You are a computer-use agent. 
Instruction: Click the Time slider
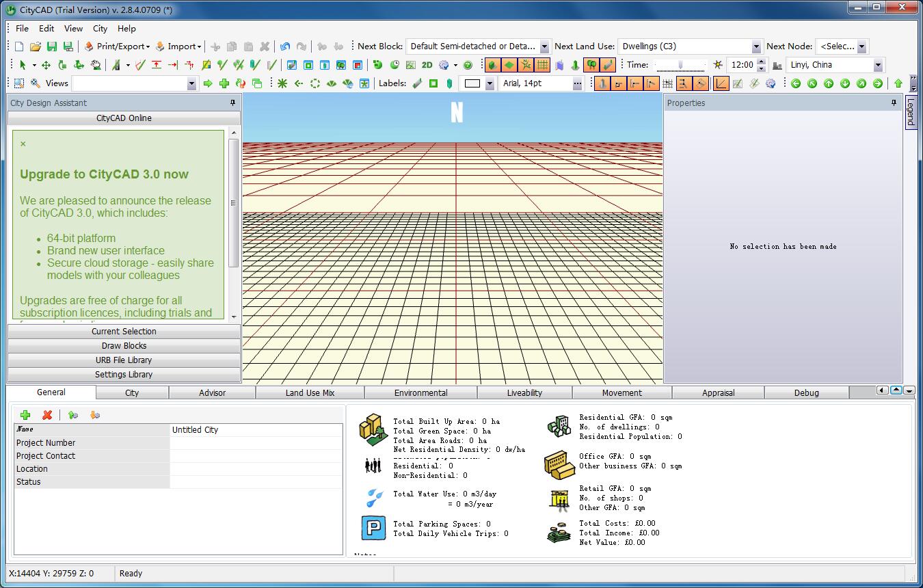[x=680, y=65]
